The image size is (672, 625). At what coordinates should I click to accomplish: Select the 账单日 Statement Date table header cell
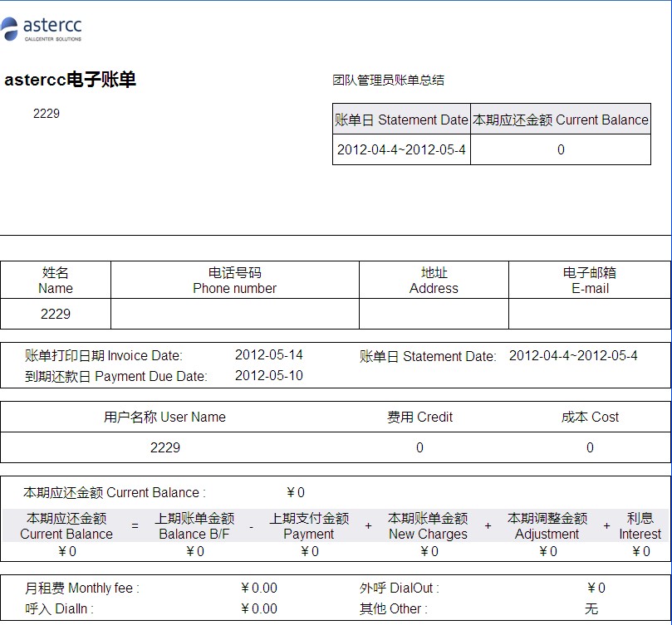point(401,120)
